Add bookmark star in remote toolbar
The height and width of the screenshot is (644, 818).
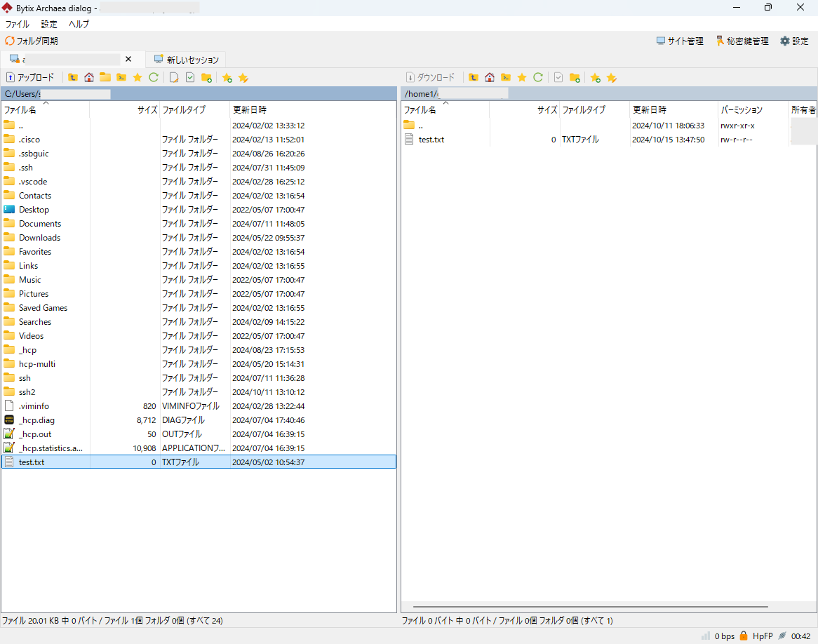[595, 77]
